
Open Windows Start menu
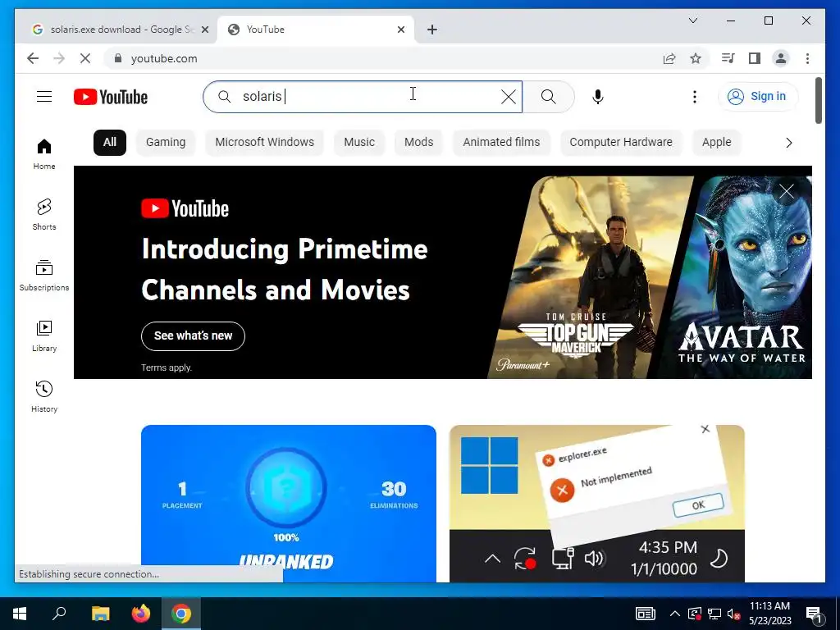click(20, 614)
